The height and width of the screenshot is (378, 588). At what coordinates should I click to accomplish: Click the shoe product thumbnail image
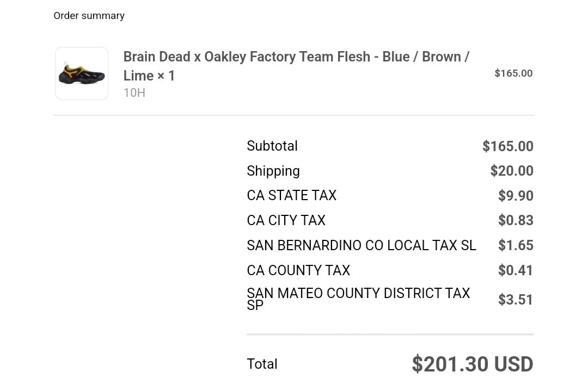82,73
